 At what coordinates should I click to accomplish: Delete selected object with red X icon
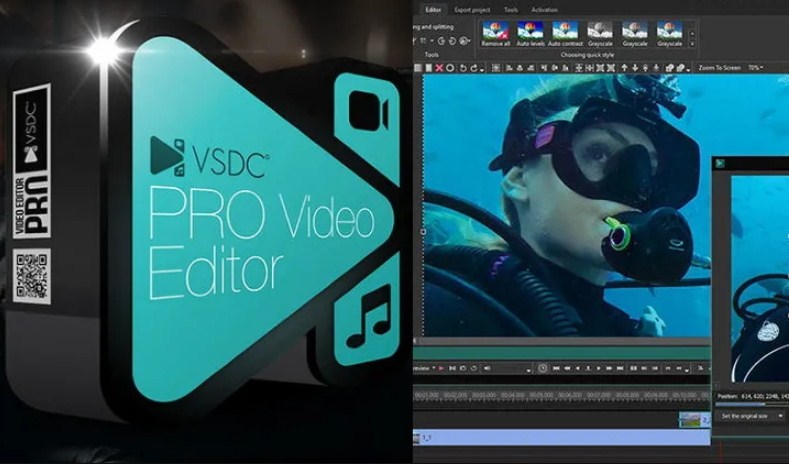pos(439,68)
